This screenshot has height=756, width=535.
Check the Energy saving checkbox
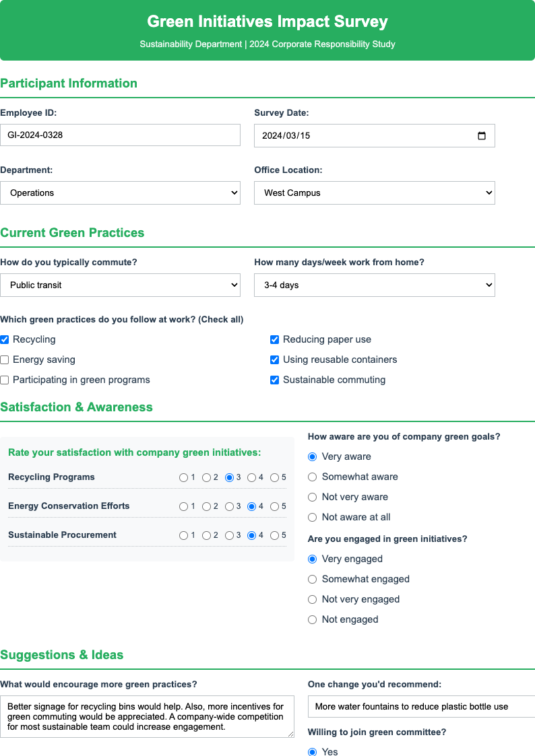tap(5, 359)
